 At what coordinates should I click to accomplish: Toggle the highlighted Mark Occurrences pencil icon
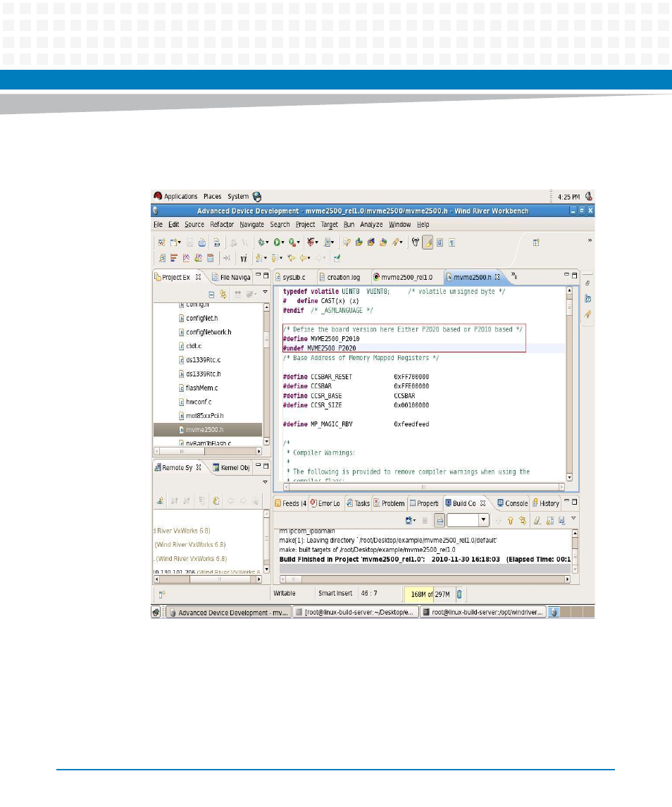point(428,242)
